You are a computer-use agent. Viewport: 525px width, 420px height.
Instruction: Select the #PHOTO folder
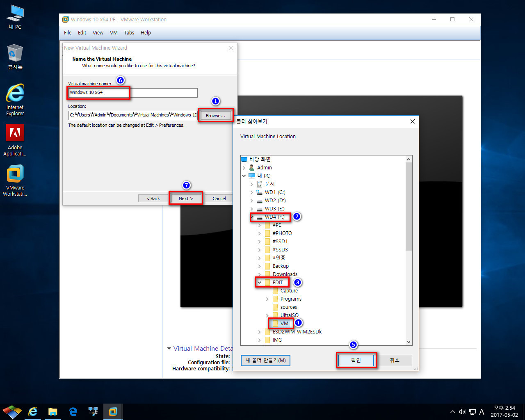click(x=282, y=233)
